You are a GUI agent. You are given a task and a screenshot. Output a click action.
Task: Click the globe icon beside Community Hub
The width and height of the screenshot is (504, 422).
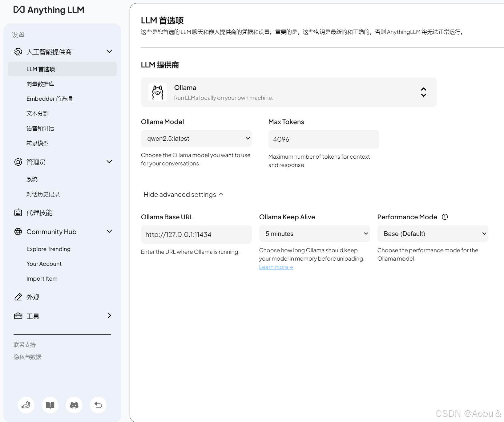point(18,232)
